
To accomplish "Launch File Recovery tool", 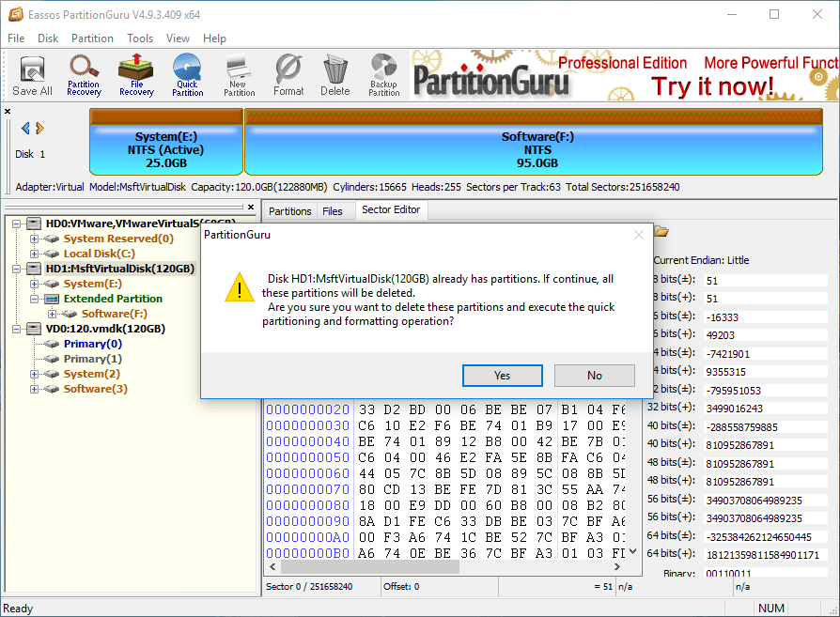I will pos(136,75).
